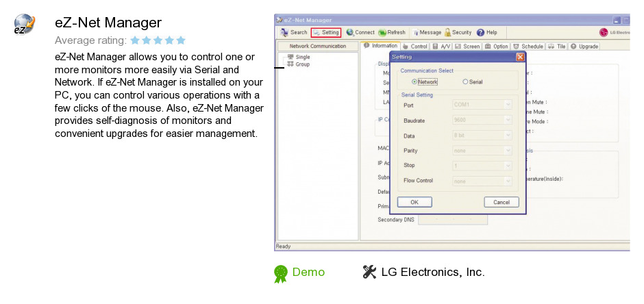This screenshot has width=644, height=304.
Task: Switch to the Control tab
Action: (414, 47)
